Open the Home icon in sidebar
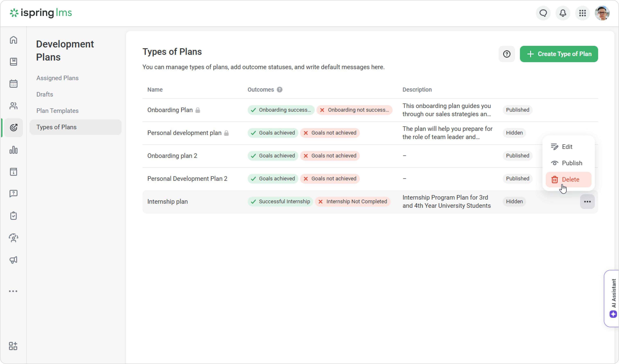This screenshot has width=619, height=364. point(14,40)
